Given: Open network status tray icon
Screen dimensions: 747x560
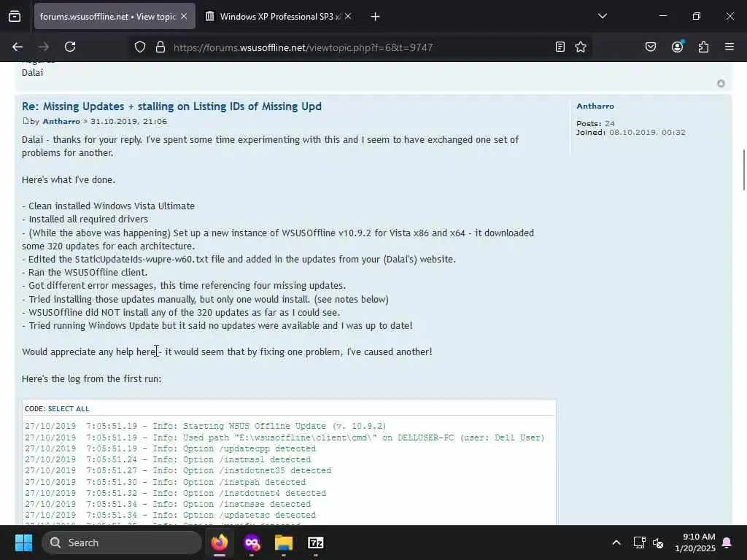Looking at the screenshot, I should point(639,542).
